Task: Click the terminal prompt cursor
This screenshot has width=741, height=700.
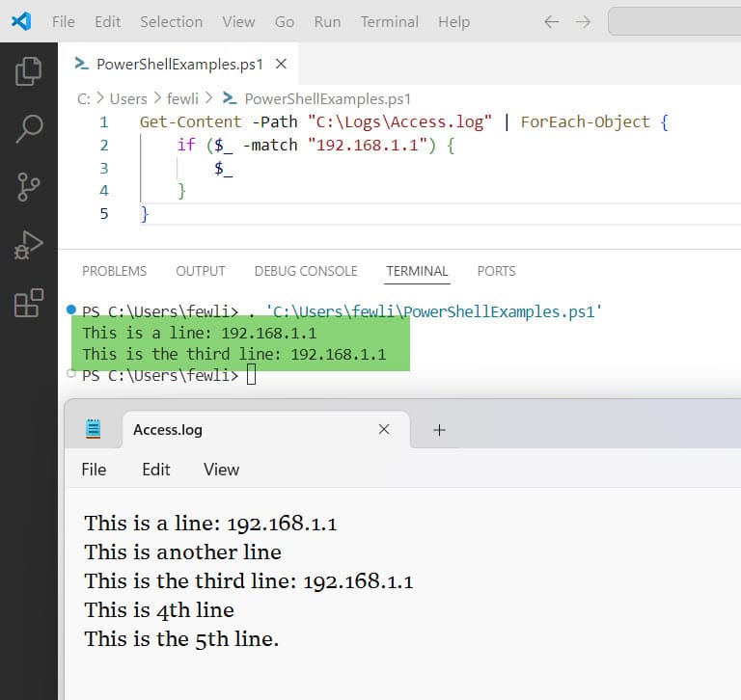Action: (252, 375)
